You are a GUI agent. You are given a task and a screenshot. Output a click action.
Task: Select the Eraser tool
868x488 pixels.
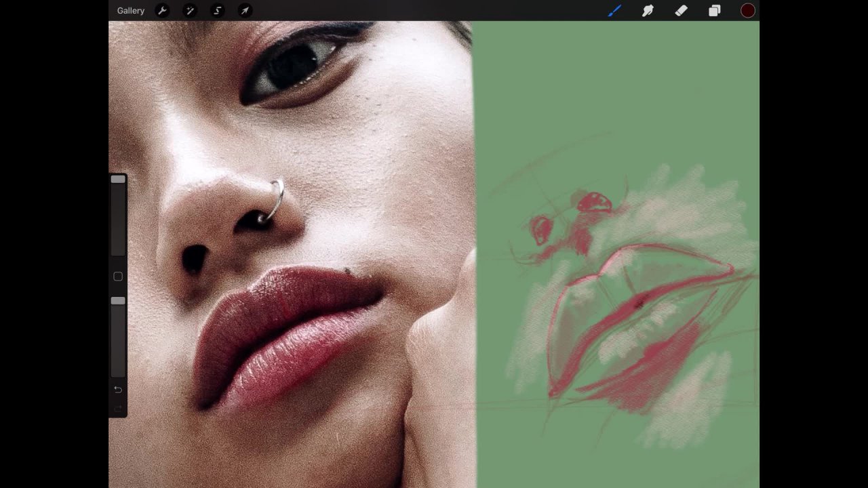click(x=681, y=11)
